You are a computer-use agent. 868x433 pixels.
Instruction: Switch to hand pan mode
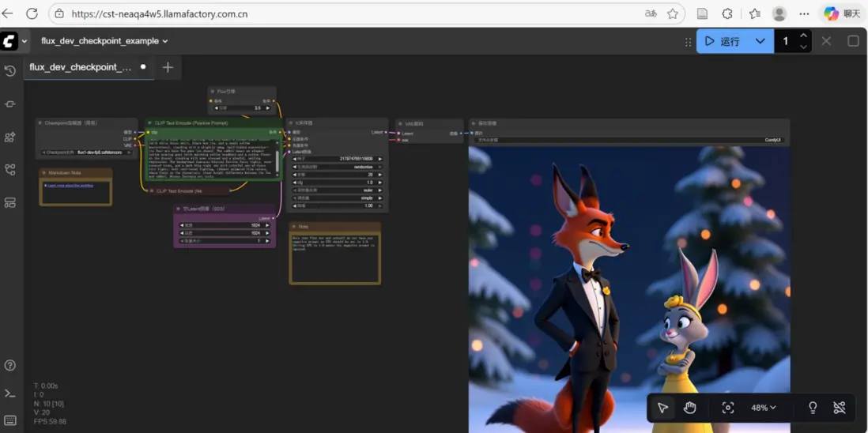tap(690, 408)
